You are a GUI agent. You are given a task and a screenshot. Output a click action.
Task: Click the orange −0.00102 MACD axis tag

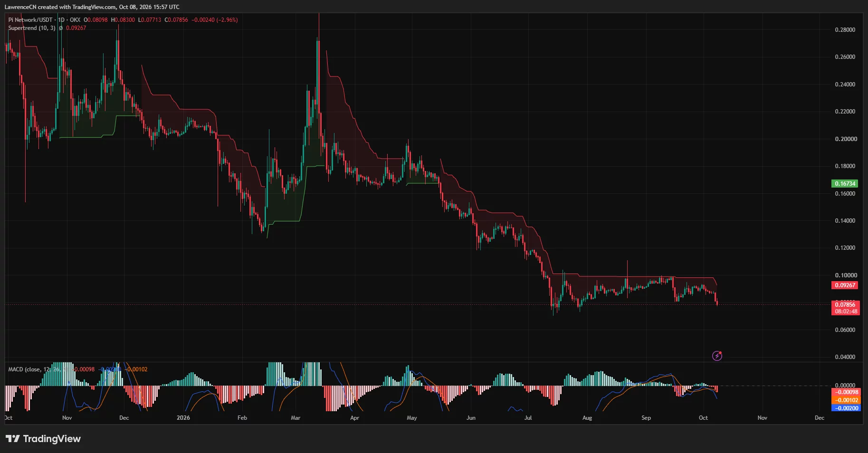[847, 400]
